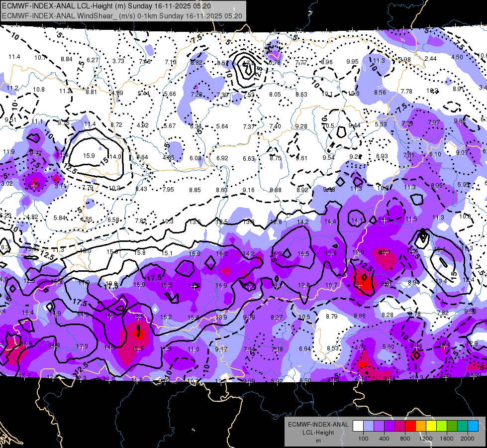Select the dark green legend swatch

point(452,426)
